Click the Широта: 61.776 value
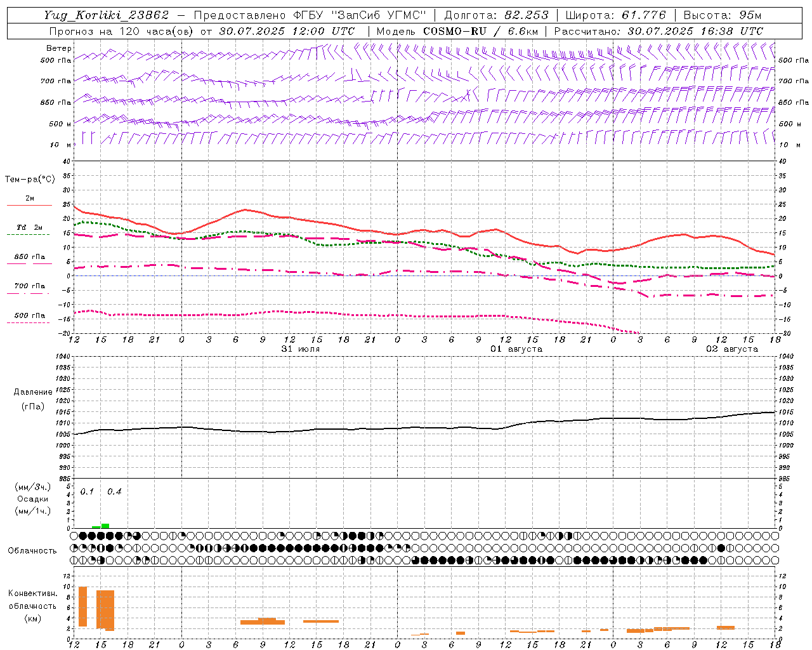The width and height of the screenshot is (812, 650). pyautogui.click(x=615, y=15)
